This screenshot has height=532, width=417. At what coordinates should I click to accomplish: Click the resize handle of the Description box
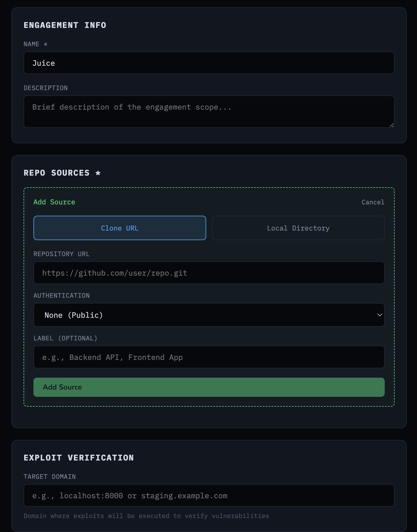(391, 125)
